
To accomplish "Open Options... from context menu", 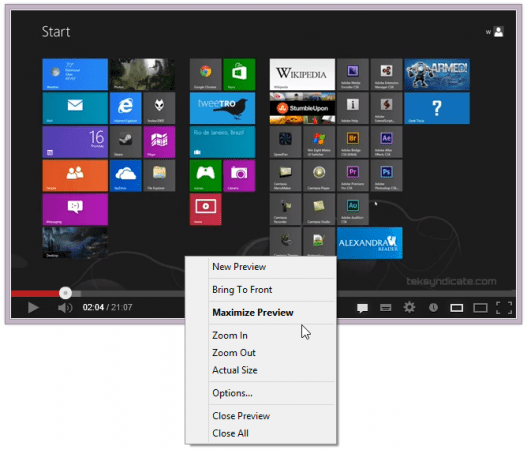I will (232, 393).
